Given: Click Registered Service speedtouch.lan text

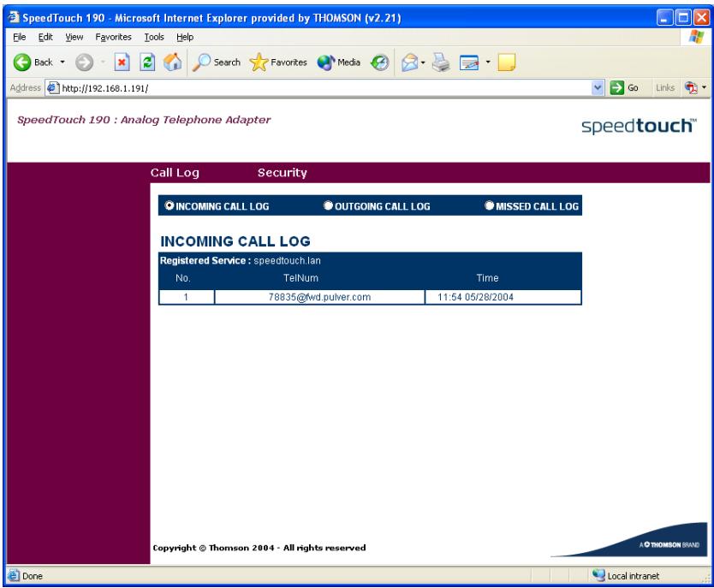Looking at the screenshot, I should click(240, 261).
